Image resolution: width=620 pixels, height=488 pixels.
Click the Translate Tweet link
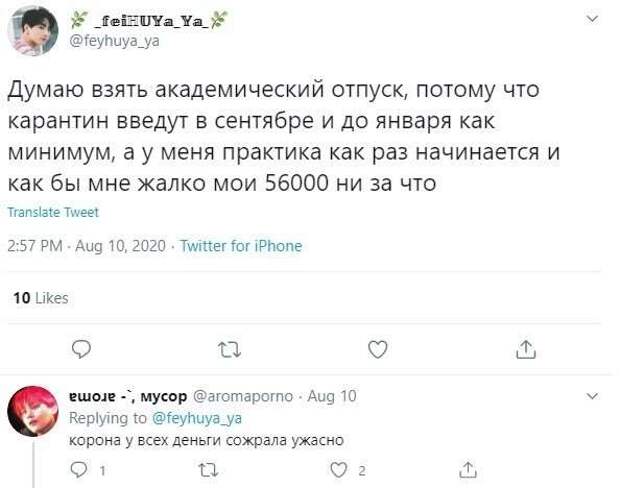(53, 212)
